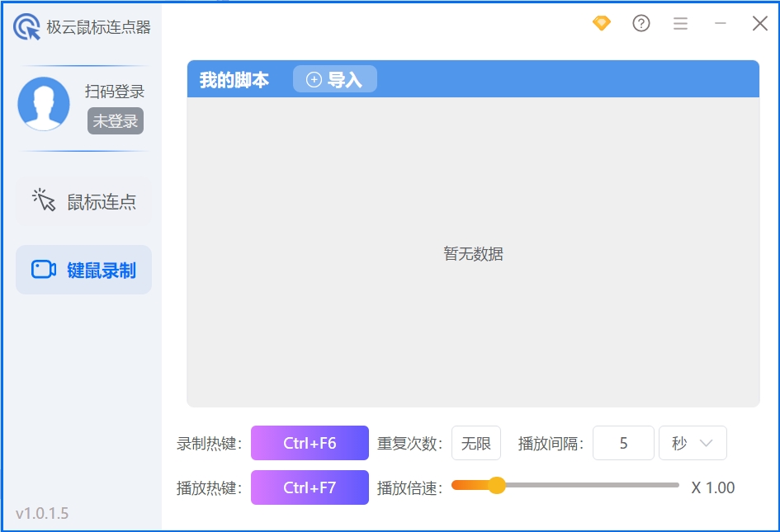
Task: Click the 极云鼠标连点器 title text
Action: (98, 27)
